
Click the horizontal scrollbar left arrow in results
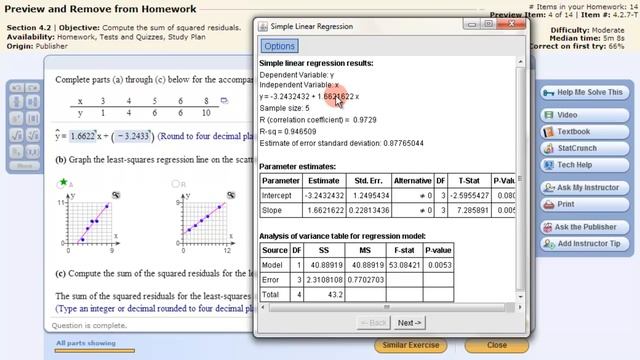(x=263, y=307)
